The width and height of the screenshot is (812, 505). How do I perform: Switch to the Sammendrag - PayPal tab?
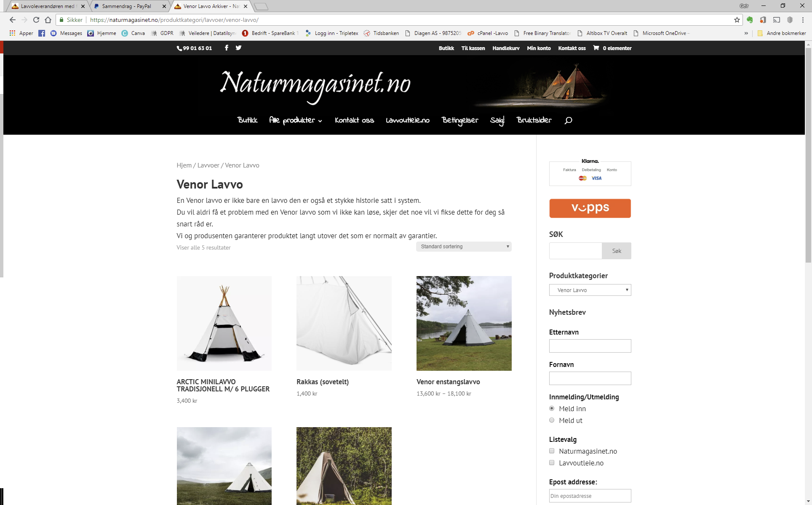[130, 6]
